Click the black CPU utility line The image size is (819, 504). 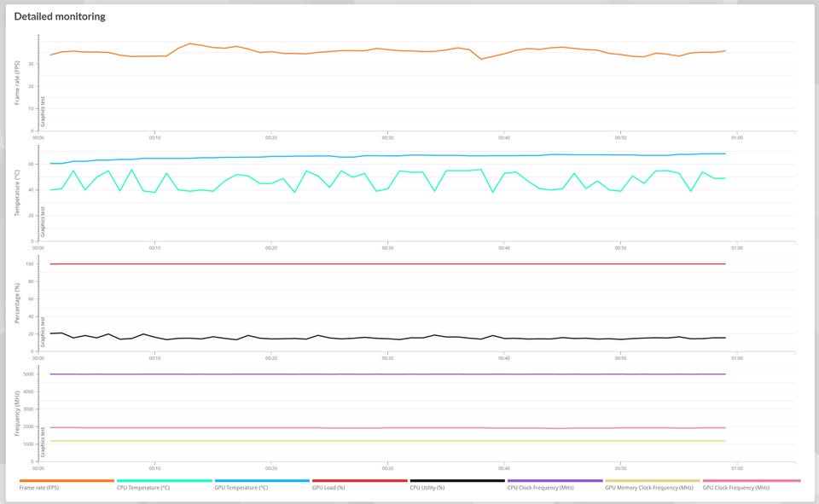387,339
